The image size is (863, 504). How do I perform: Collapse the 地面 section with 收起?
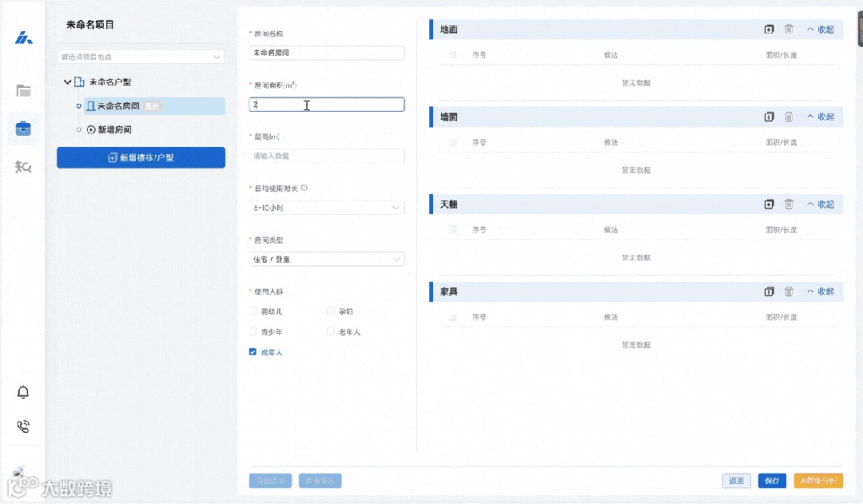pyautogui.click(x=821, y=30)
